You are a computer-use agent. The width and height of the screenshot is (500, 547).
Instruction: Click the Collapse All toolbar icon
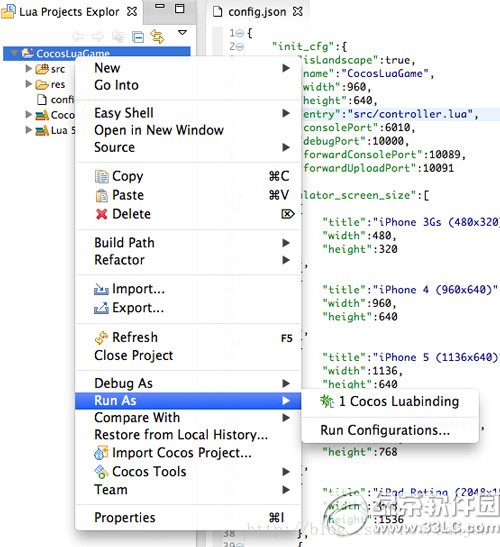[x=138, y=36]
